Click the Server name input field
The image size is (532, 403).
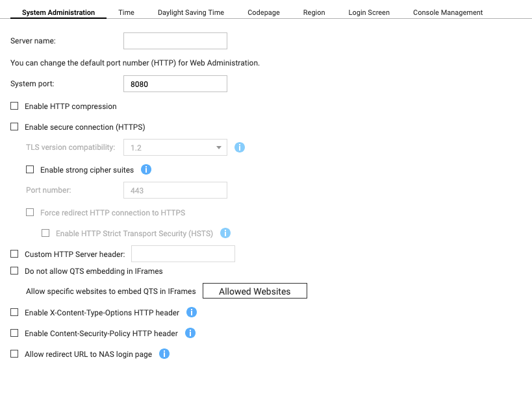pyautogui.click(x=175, y=41)
